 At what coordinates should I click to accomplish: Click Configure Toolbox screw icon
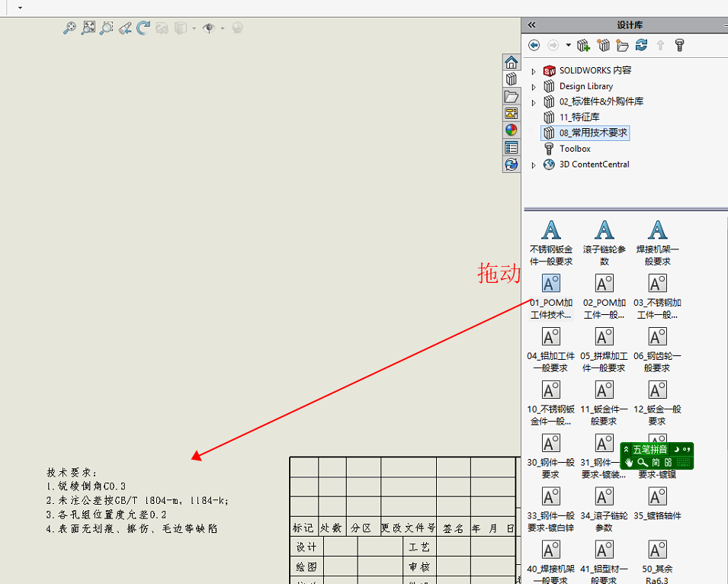coord(679,45)
